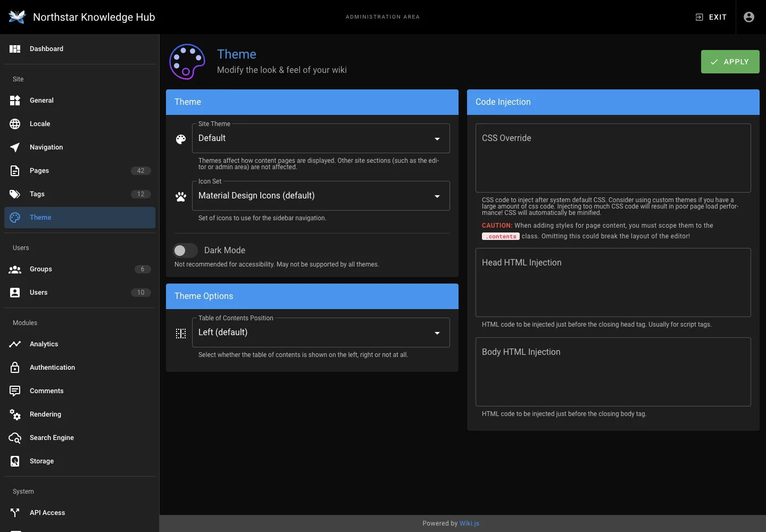
Task: Click the large Theme palette header icon
Action: [187, 62]
